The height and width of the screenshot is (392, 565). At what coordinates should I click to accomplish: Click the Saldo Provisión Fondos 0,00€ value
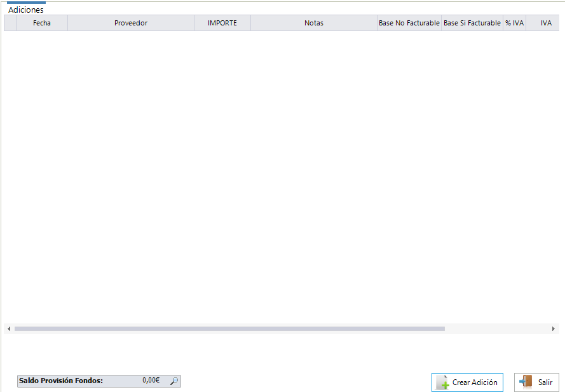click(151, 380)
